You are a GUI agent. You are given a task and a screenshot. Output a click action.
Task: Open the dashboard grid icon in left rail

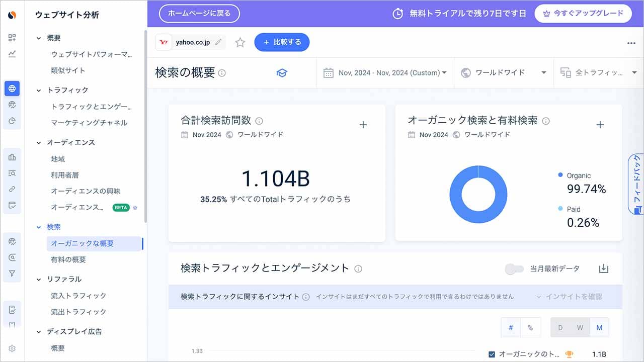[12, 38]
